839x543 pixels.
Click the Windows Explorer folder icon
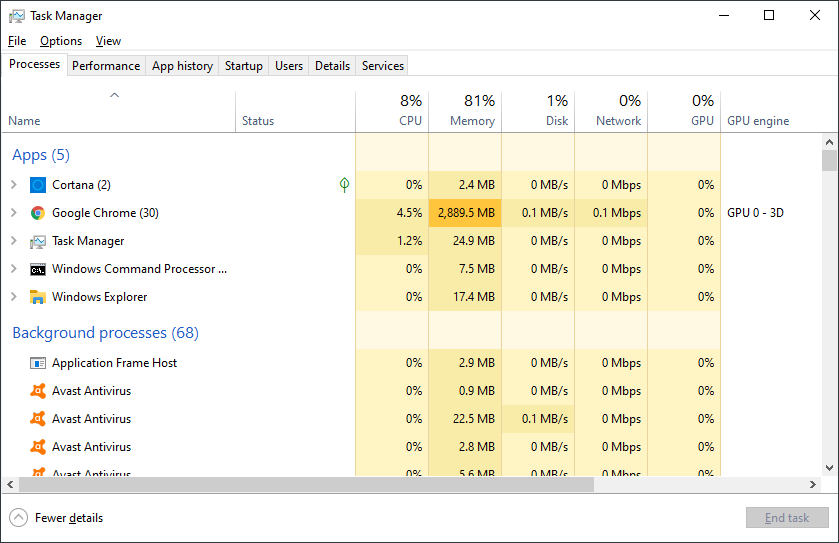[x=38, y=297]
